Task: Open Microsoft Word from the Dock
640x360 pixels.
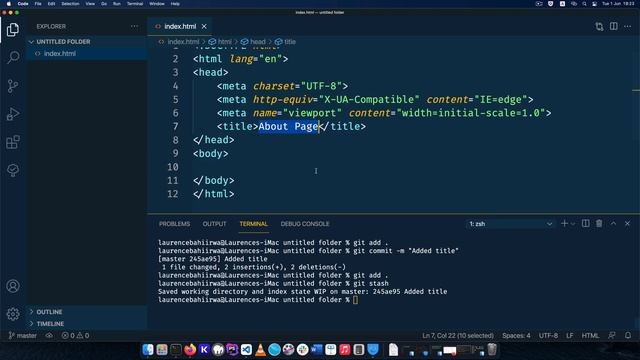Action: 316,350
